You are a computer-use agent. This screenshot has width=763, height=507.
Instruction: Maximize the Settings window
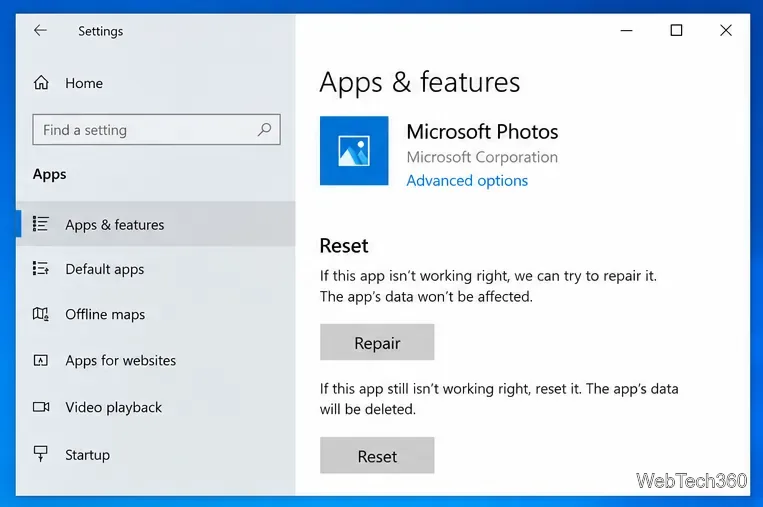pos(676,31)
